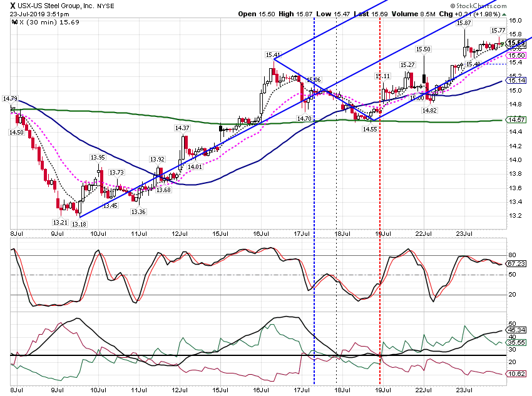Select the 67.23 stochastic value tag

516,263
